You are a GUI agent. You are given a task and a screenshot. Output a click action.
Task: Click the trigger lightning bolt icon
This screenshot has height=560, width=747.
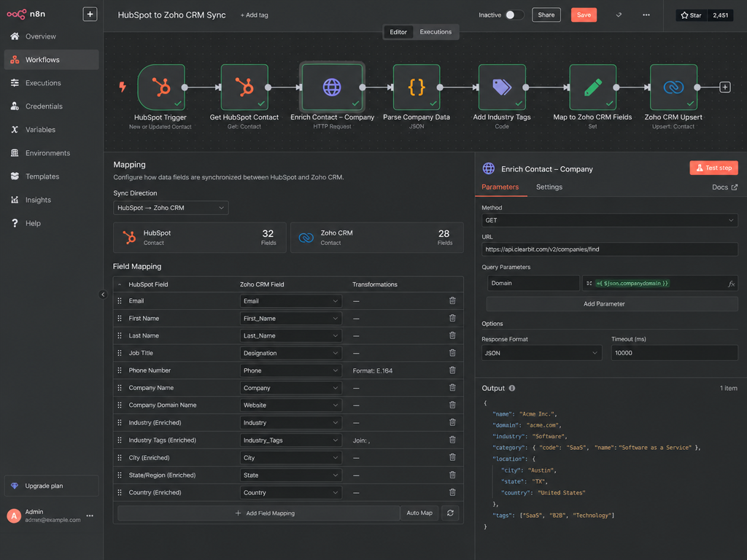(123, 87)
